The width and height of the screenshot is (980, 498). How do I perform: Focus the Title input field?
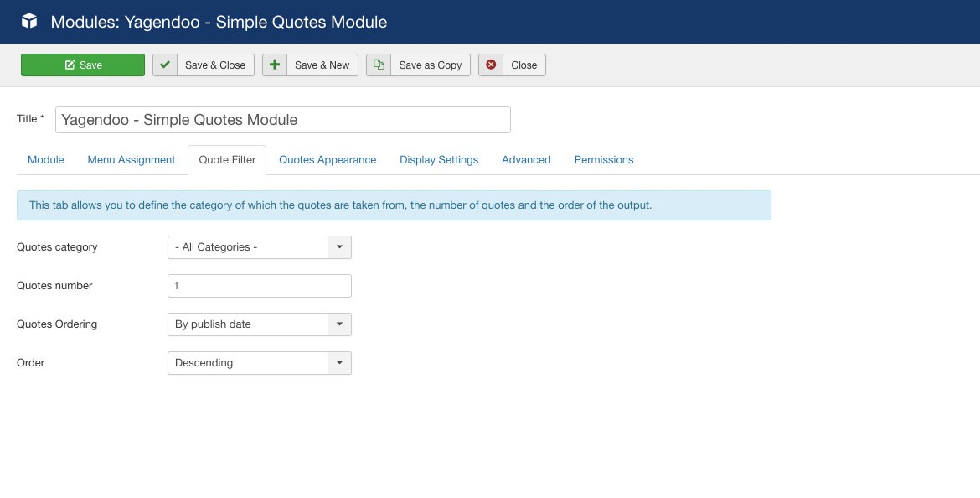point(282,120)
